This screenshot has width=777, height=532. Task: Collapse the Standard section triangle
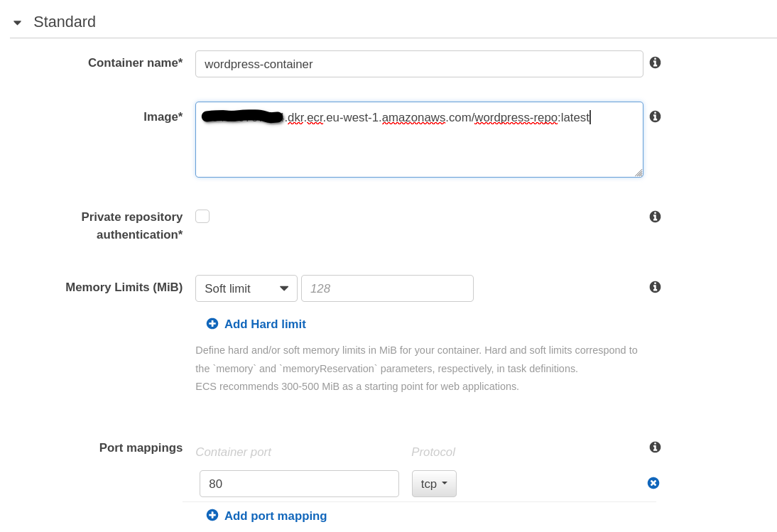[x=18, y=23]
